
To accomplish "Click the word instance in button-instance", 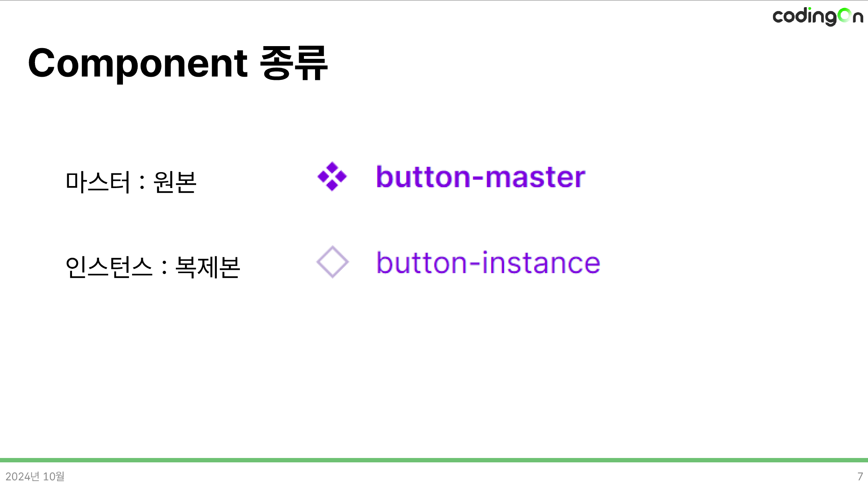I will pyautogui.click(x=541, y=262).
